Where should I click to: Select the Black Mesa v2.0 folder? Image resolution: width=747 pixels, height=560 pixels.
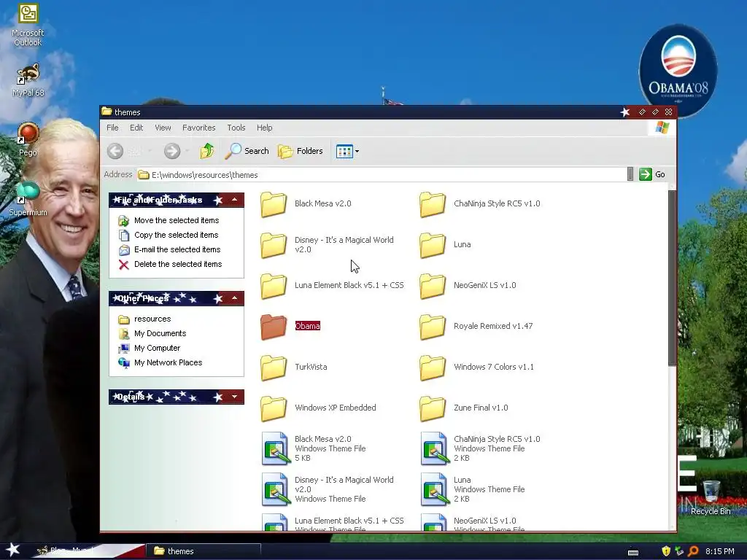tap(306, 204)
